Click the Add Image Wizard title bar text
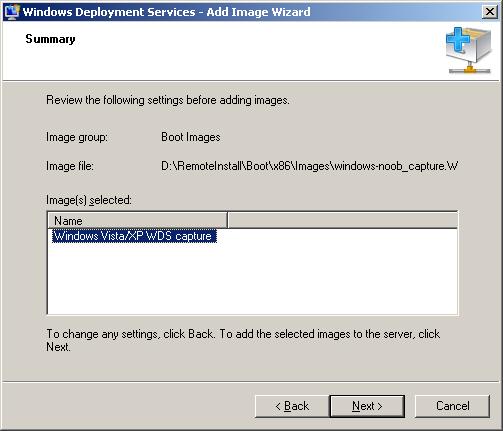503x431 pixels. [166, 12]
